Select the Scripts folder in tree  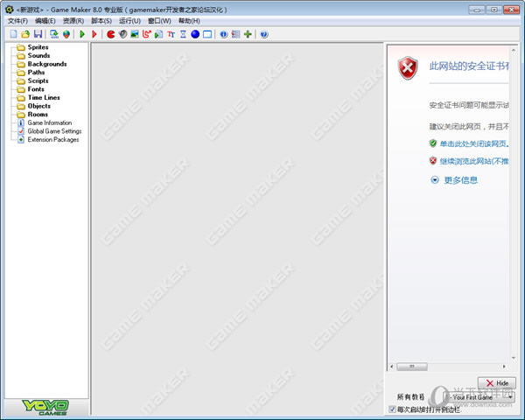coord(38,80)
